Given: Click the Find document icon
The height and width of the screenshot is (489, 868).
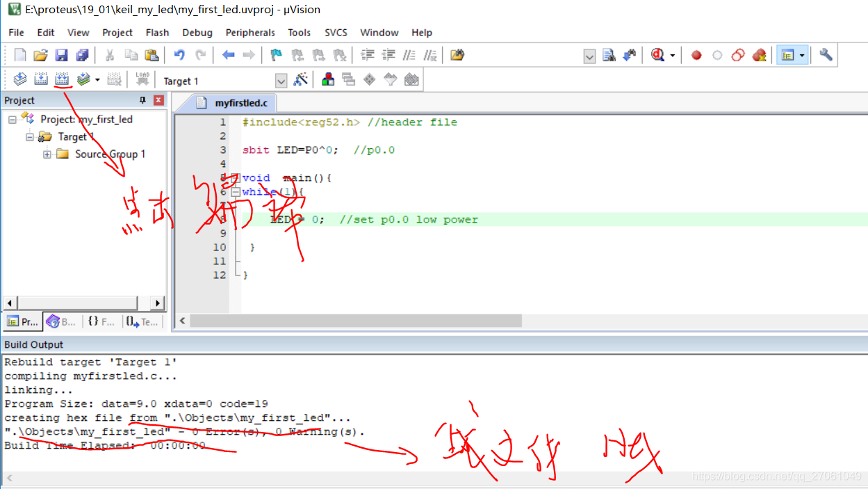Looking at the screenshot, I should pos(609,55).
